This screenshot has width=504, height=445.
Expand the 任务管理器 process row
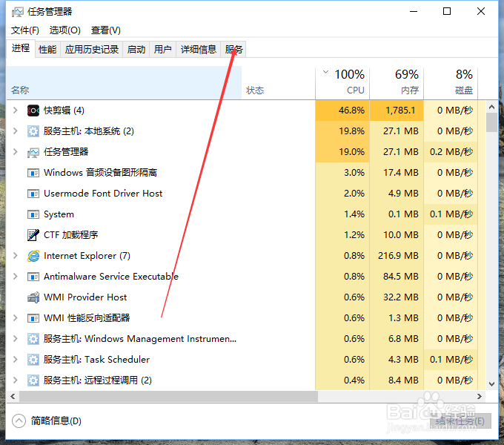[15, 152]
